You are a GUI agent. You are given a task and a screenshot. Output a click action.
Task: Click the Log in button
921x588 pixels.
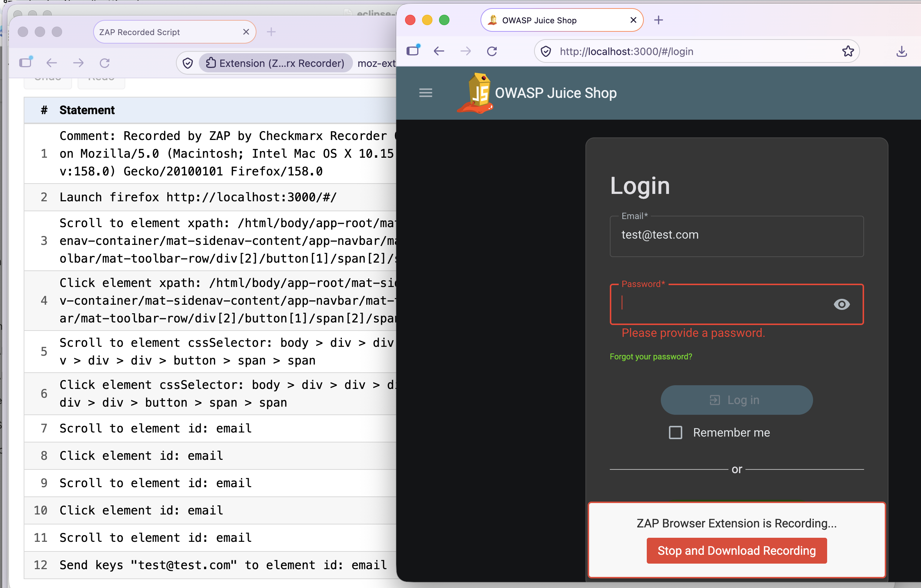tap(737, 400)
